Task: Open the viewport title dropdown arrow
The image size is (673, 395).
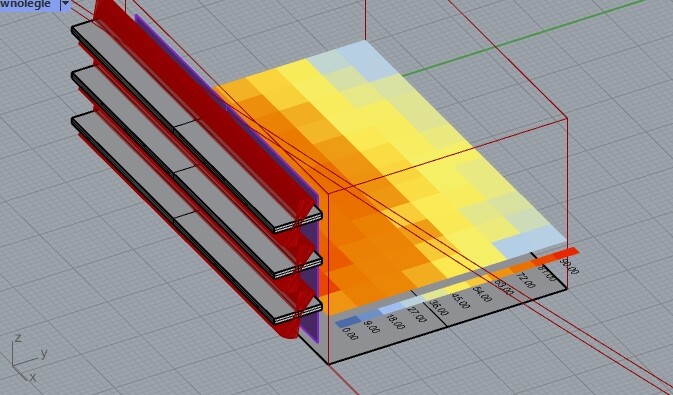Action: (x=65, y=5)
